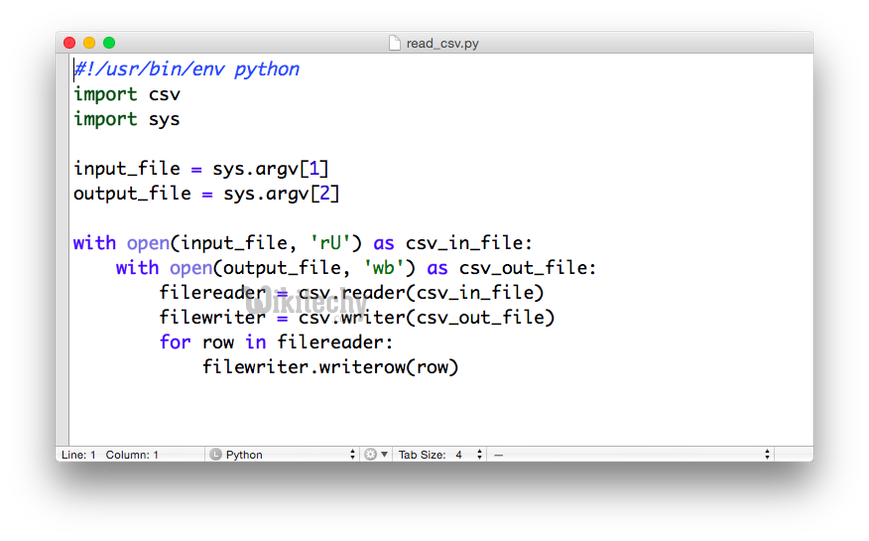Click the Line: 1 status indicator
The image size is (869, 541).
pos(78,455)
